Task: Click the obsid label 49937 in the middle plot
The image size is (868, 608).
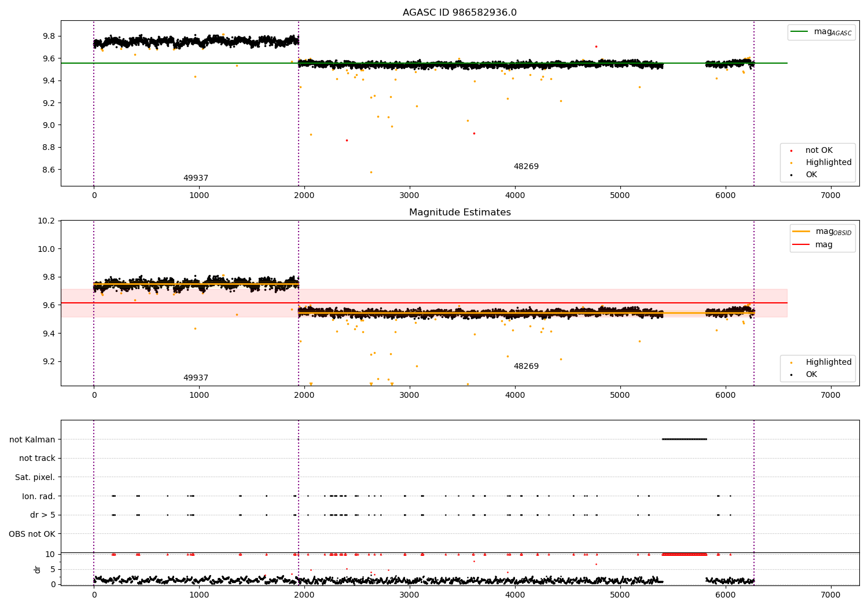Action: pyautogui.click(x=196, y=378)
